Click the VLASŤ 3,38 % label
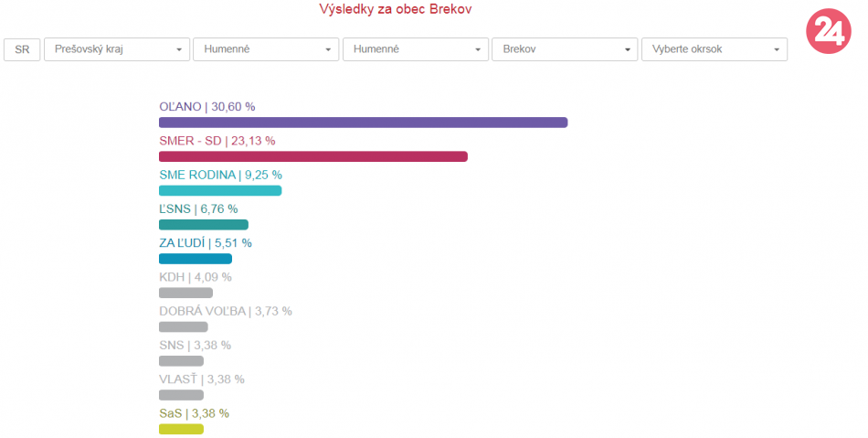Image resolution: width=868 pixels, height=438 pixels. [x=201, y=379]
